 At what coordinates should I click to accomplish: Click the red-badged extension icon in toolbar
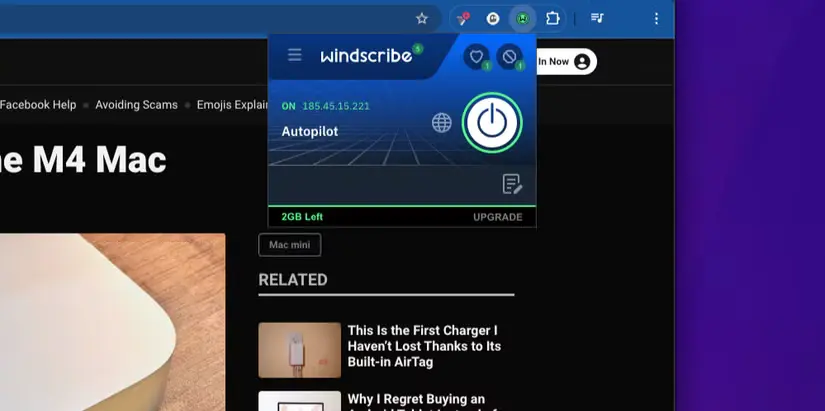coord(463,19)
